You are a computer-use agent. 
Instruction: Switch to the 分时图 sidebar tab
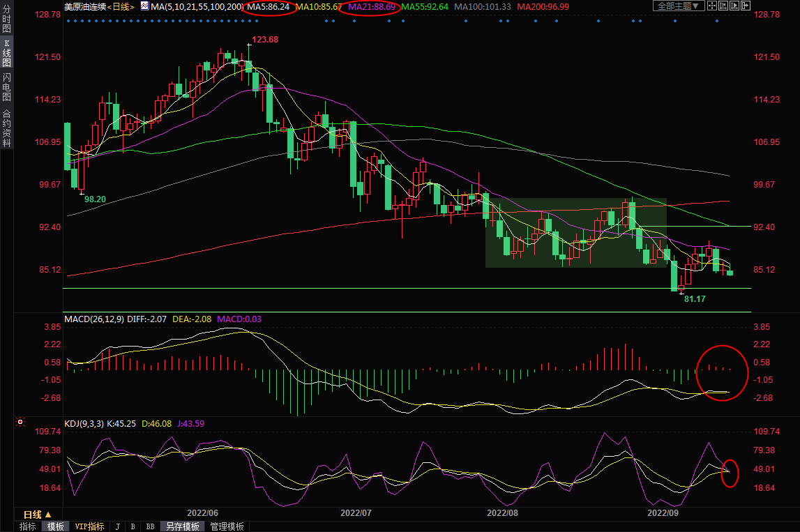click(6, 20)
